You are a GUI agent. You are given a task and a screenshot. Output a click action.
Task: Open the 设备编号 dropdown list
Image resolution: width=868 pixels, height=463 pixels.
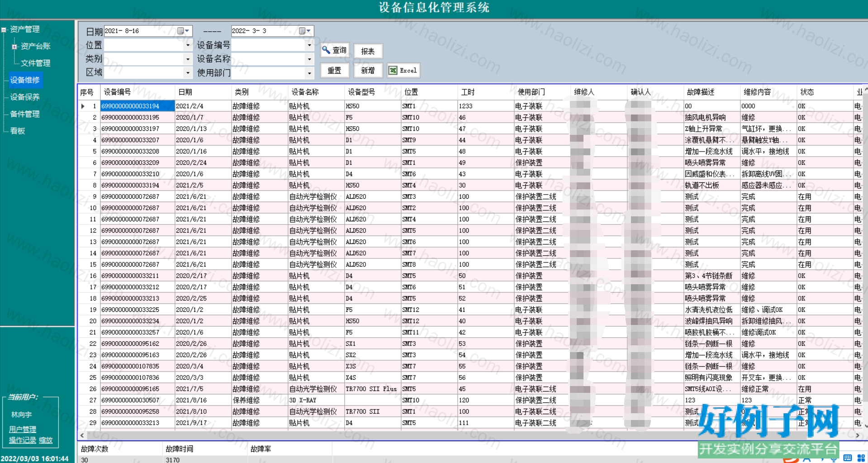pyautogui.click(x=309, y=45)
